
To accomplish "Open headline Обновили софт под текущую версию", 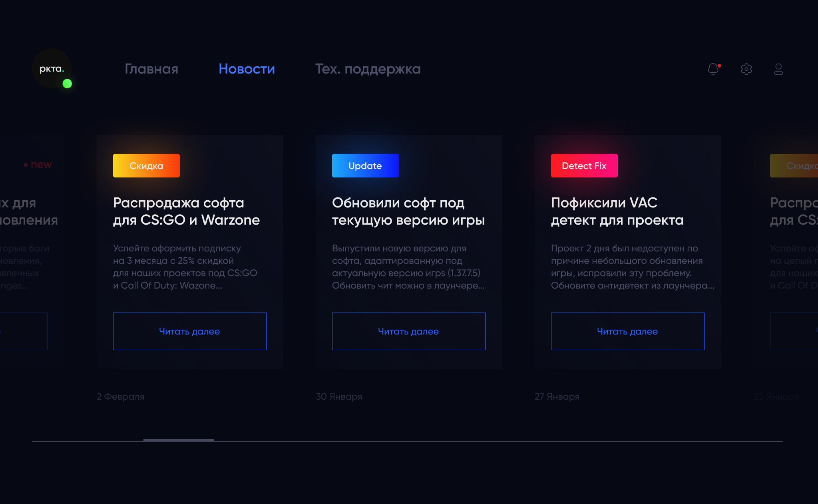I will (408, 211).
